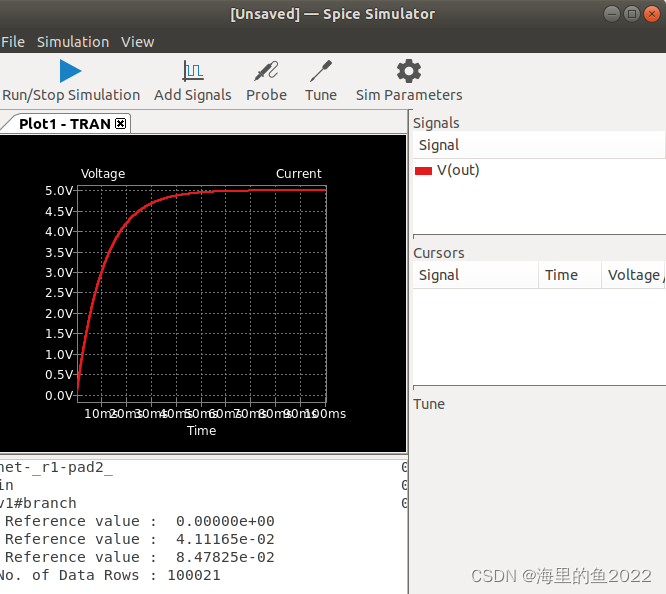Select the Tune screwdriver icon
This screenshot has width=666, height=594.
point(321,71)
